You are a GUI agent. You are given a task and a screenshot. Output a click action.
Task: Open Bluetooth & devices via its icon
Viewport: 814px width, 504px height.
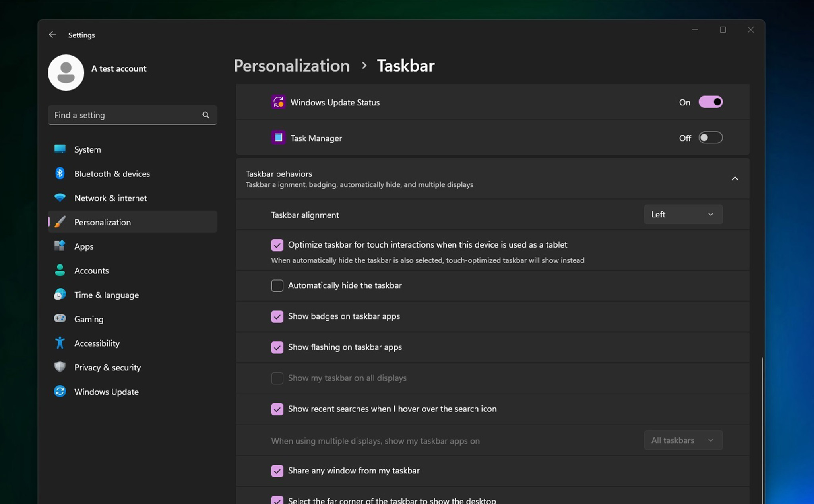(x=60, y=174)
